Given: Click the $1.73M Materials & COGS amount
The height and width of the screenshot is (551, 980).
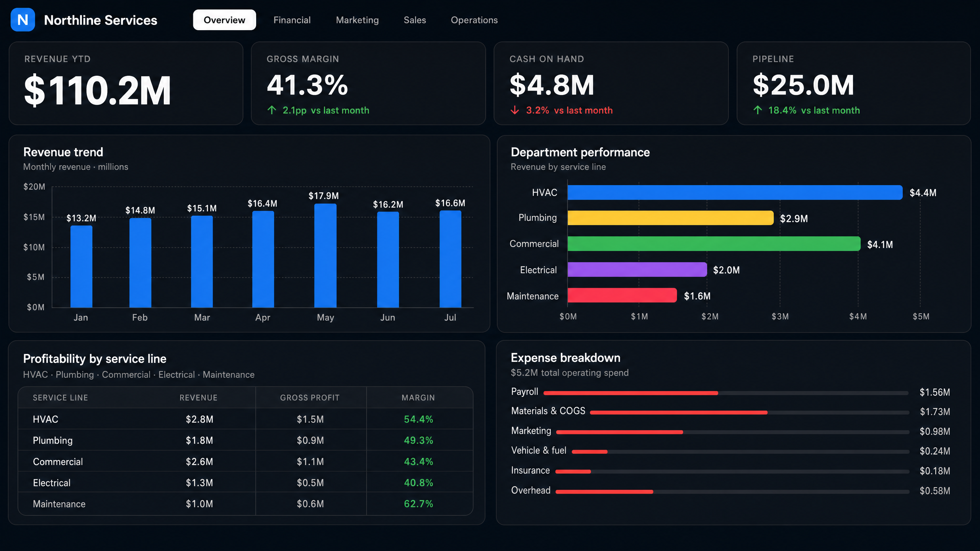Looking at the screenshot, I should [935, 412].
